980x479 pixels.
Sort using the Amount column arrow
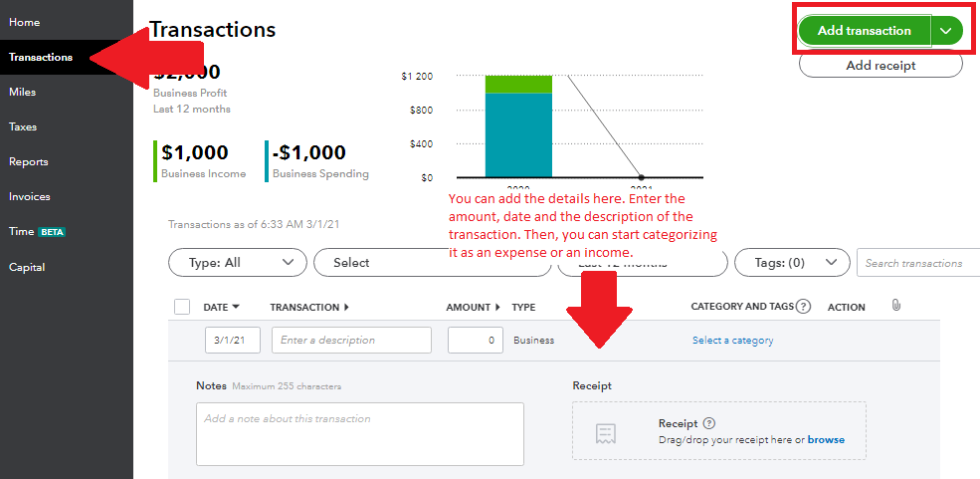(x=497, y=308)
